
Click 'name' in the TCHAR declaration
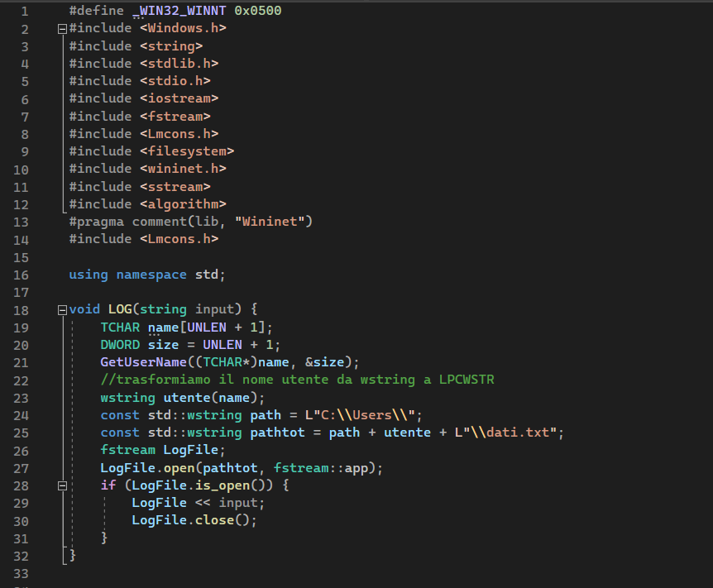coord(163,327)
